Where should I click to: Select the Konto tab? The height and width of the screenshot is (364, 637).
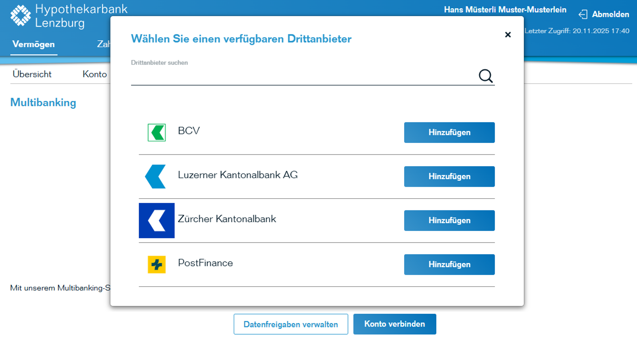95,74
